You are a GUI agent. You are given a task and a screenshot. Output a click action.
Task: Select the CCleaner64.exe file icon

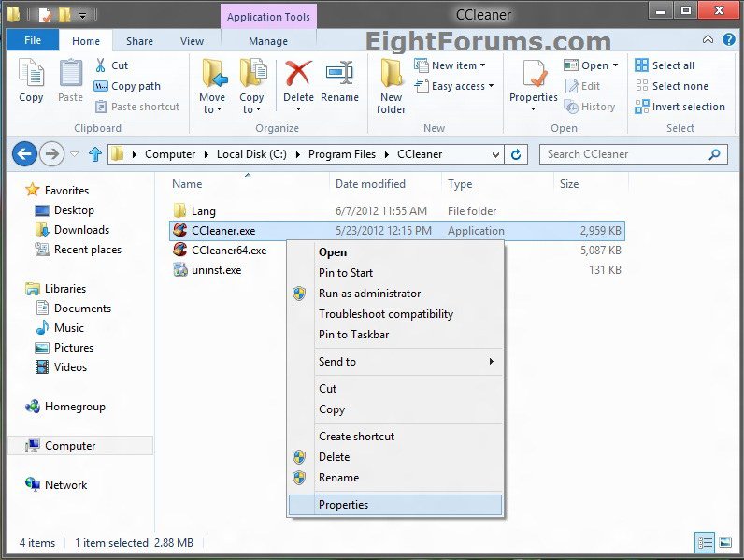point(179,250)
